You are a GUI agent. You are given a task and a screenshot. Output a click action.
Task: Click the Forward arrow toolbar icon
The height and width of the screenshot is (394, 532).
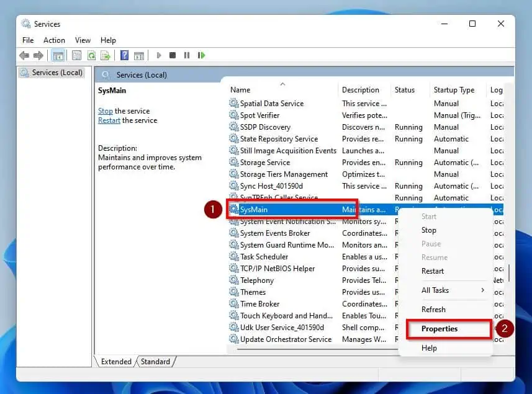coord(38,55)
